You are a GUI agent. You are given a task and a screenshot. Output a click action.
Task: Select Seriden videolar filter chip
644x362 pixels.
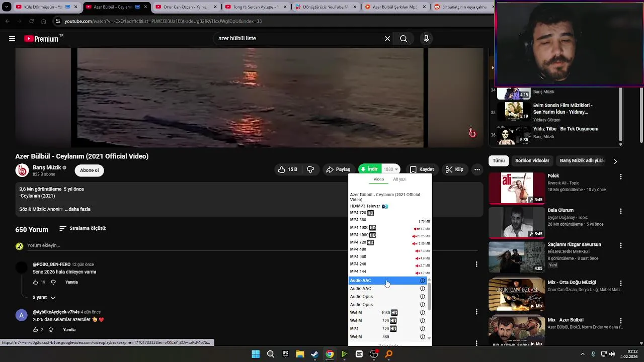(x=532, y=161)
